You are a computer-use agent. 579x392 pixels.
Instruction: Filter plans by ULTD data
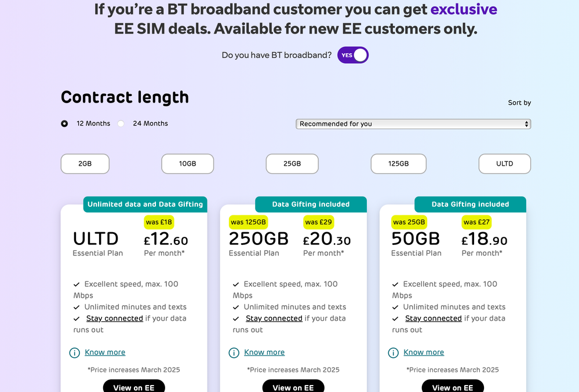pos(504,164)
